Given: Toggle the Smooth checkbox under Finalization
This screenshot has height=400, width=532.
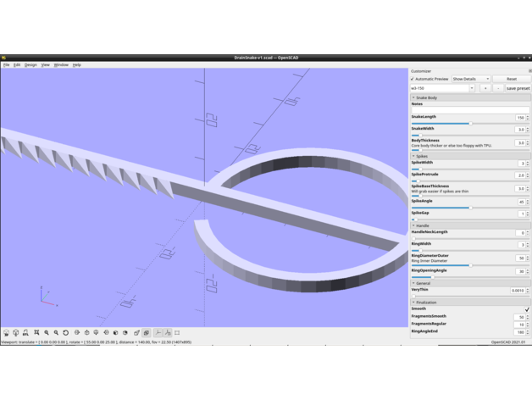Looking at the screenshot, I should click(x=526, y=309).
